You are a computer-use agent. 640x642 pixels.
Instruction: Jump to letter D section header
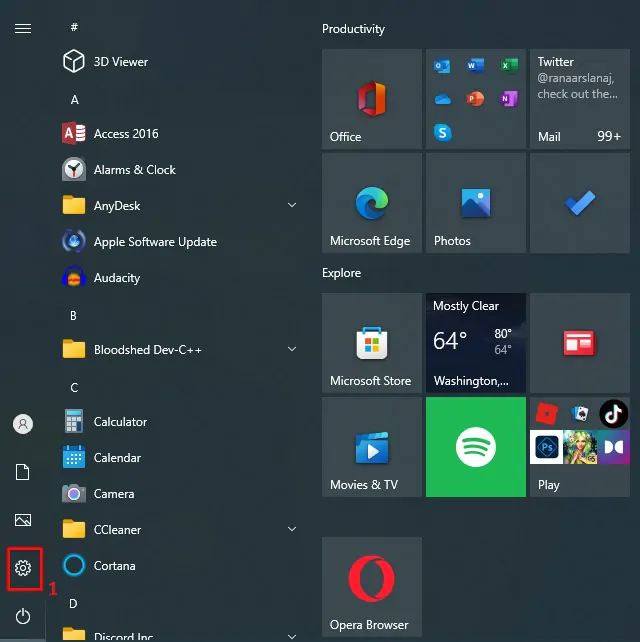pos(73,604)
